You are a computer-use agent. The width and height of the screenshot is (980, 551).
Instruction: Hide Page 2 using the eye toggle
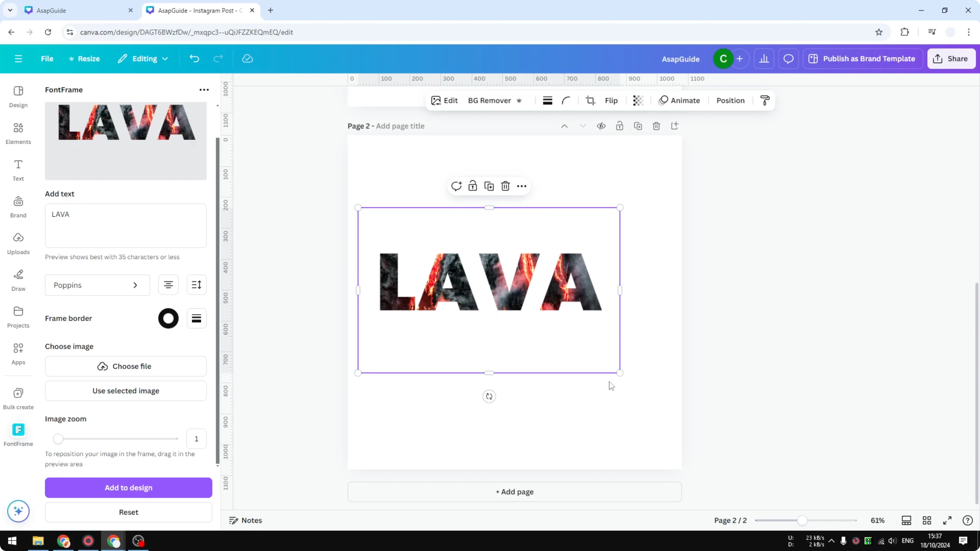coord(601,125)
